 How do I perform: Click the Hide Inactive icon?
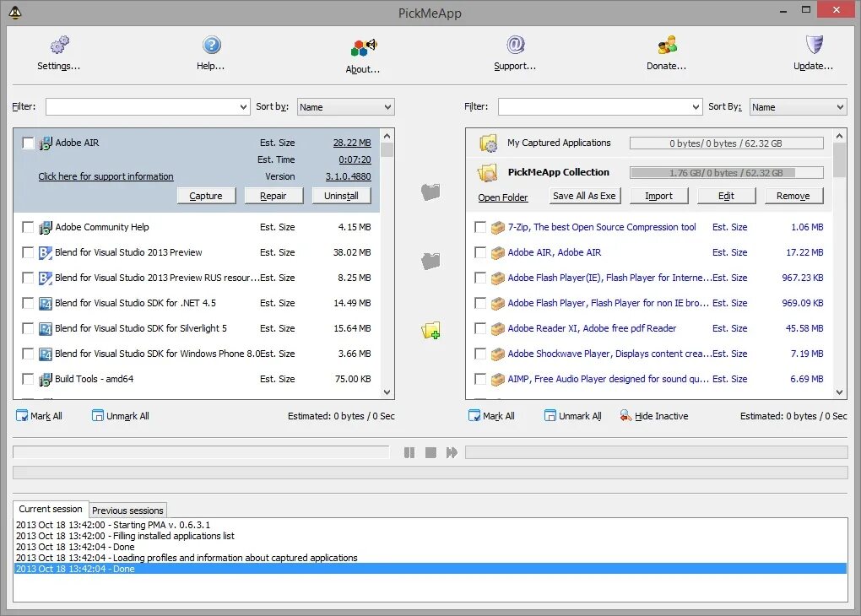(x=626, y=416)
